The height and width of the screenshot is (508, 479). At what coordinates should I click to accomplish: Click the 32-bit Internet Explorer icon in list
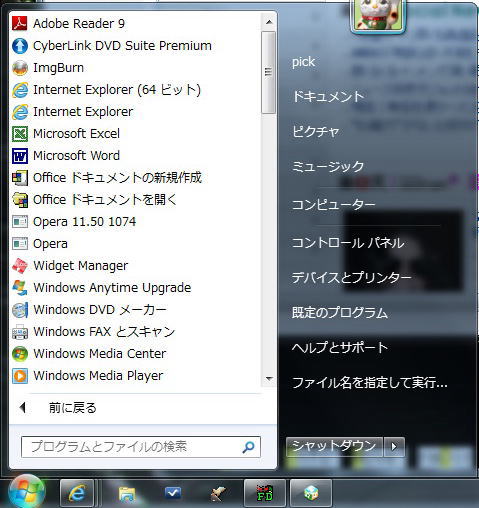pyautogui.click(x=20, y=112)
